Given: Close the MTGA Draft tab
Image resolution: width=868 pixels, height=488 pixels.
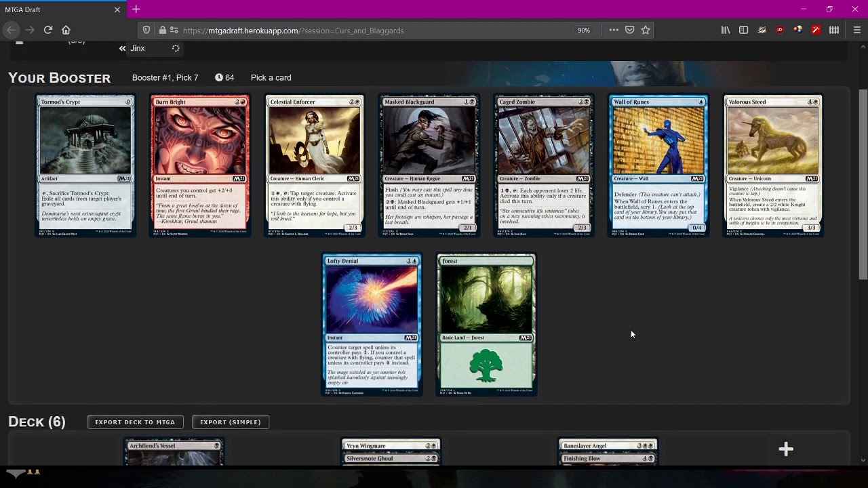Looking at the screenshot, I should (x=117, y=9).
